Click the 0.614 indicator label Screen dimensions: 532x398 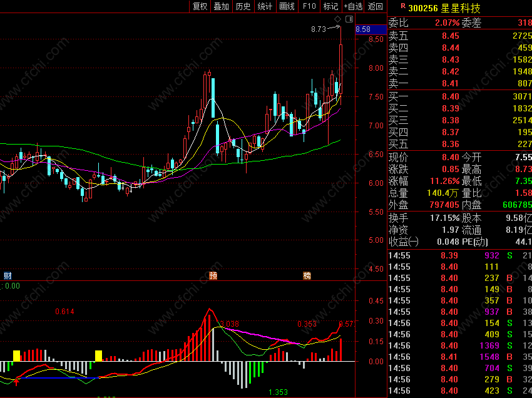64,312
